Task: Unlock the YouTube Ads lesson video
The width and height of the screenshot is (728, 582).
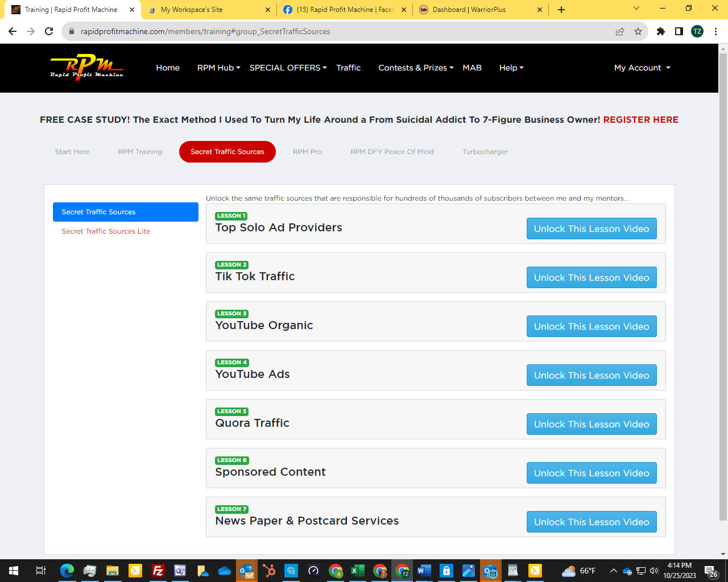Action: (x=591, y=375)
